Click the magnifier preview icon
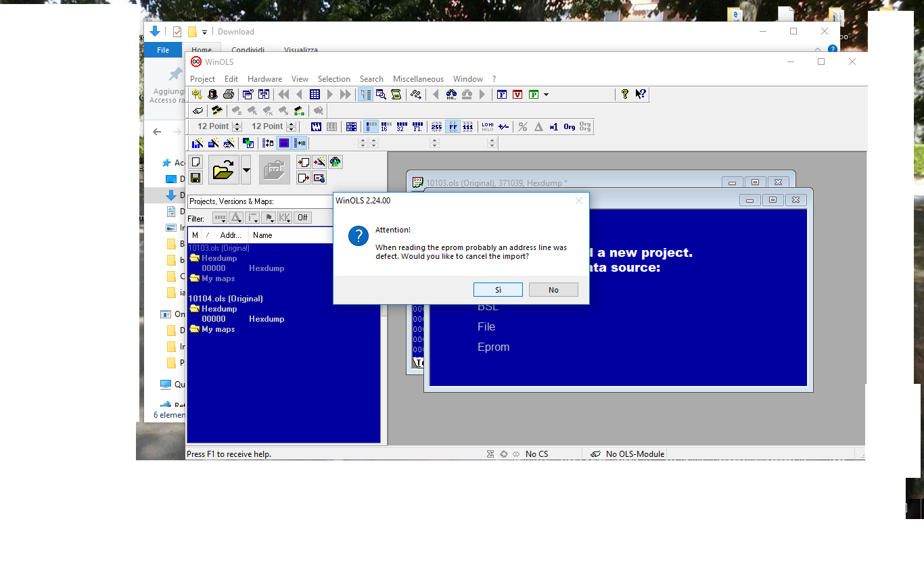This screenshot has width=924, height=563. point(381,94)
